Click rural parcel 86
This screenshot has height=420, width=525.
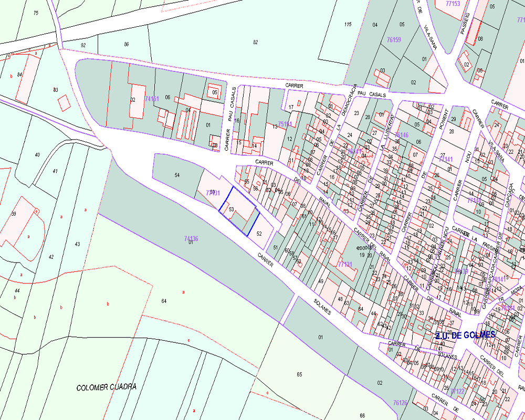[127, 44]
